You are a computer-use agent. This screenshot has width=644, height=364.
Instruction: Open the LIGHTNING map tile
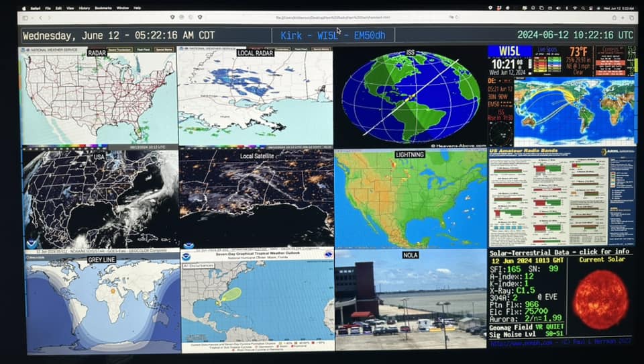pyautogui.click(x=410, y=199)
